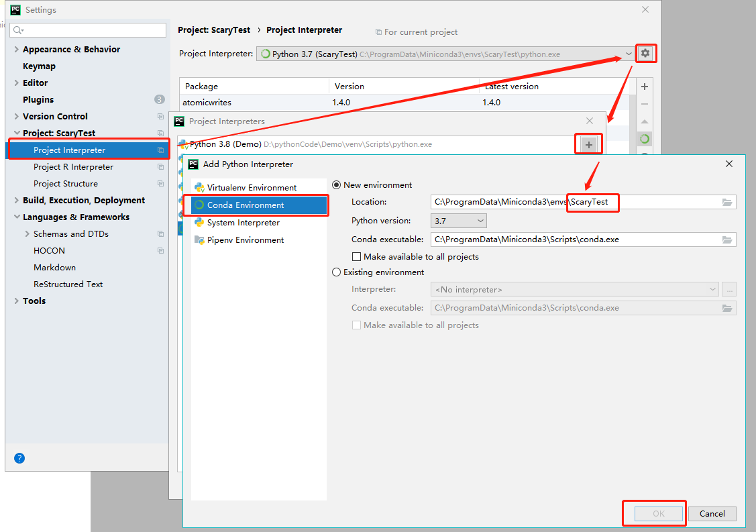Click copy icon beside Project Structure

[x=160, y=184]
